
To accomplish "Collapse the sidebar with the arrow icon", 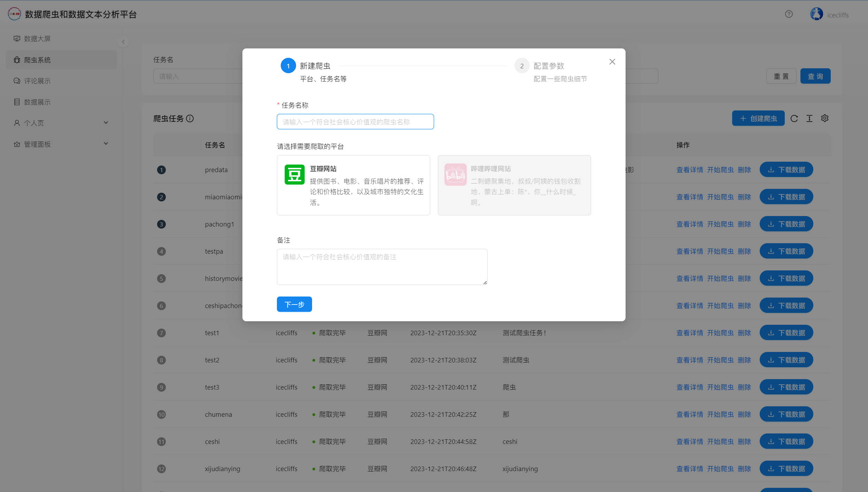I will tap(123, 42).
